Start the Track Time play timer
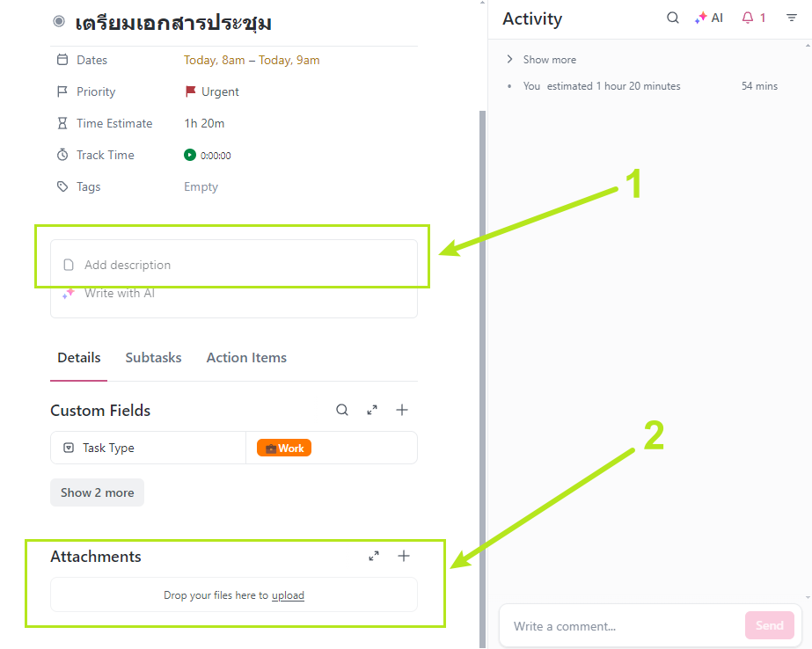This screenshot has height=649, width=812. click(190, 155)
